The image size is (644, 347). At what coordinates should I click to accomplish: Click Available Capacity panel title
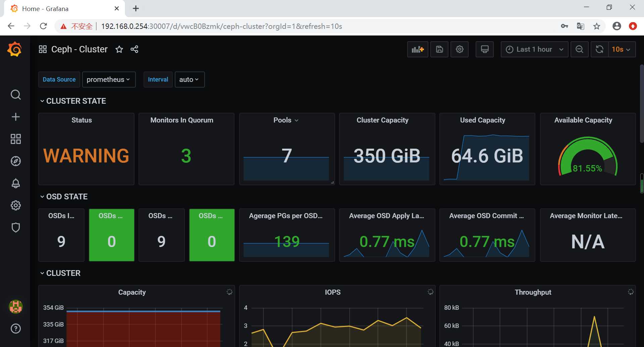click(x=583, y=120)
